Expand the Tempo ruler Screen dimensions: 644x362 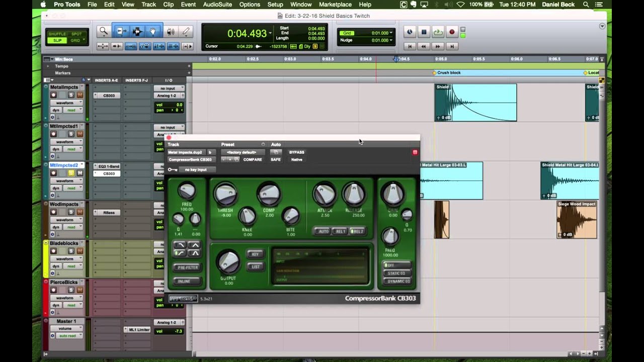tap(48, 66)
